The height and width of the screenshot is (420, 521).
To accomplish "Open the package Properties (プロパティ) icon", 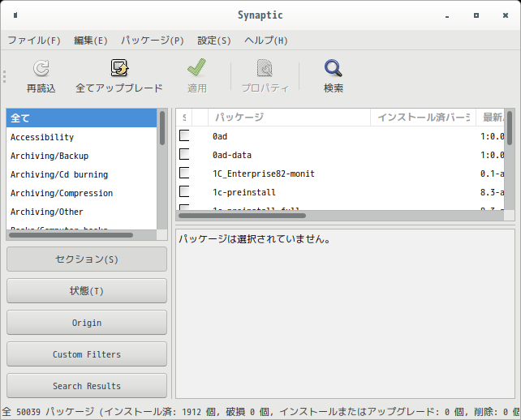I will pyautogui.click(x=265, y=68).
